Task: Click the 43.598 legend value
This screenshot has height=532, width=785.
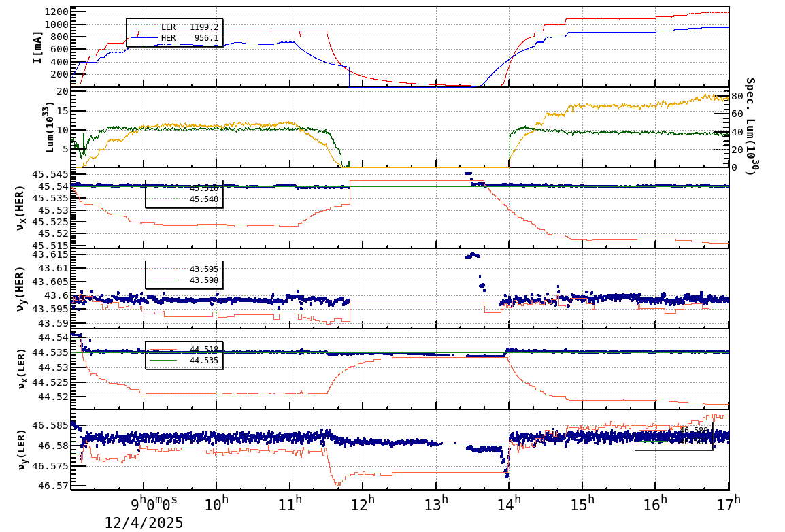Action: point(204,280)
